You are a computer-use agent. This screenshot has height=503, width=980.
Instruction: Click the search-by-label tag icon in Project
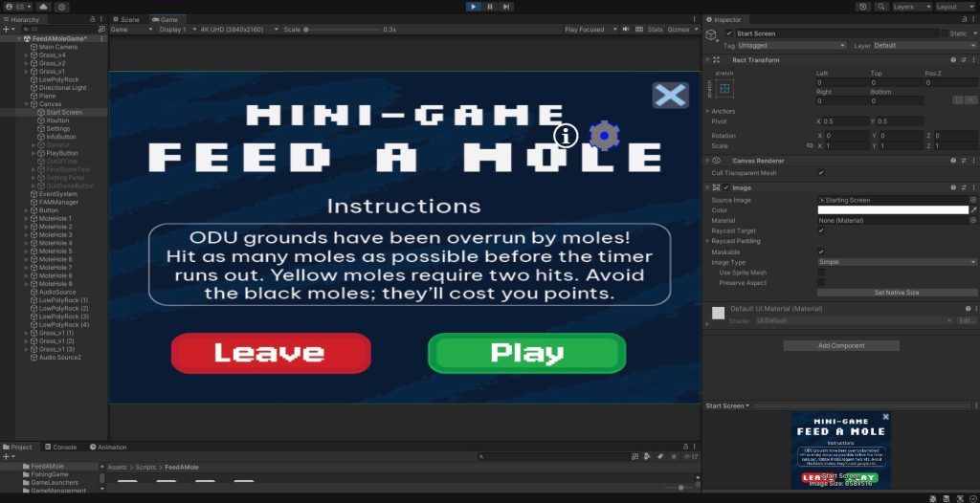coord(660,457)
